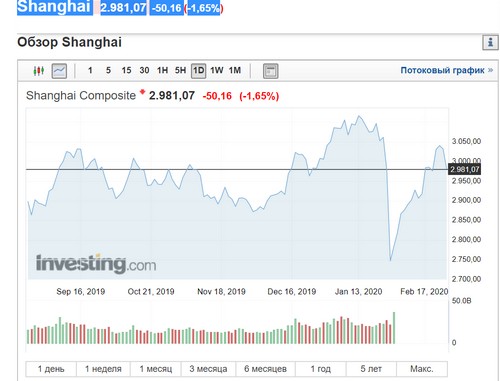Click the 2.981,07 current price axis marker

click(x=464, y=169)
